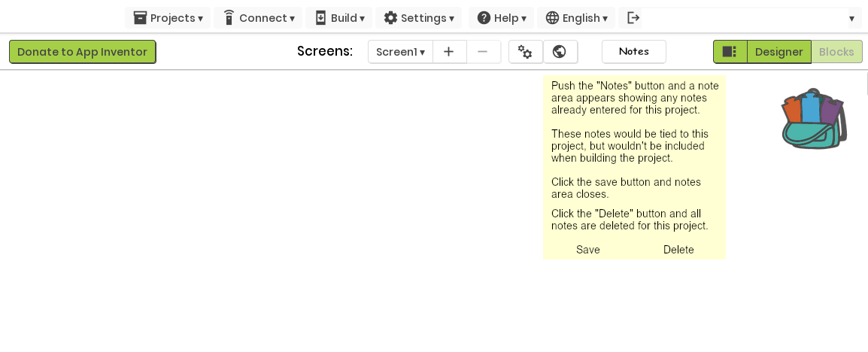Viewport: 868px width, 352px height.
Task: Click Donate to App Inventor button
Action: click(83, 51)
